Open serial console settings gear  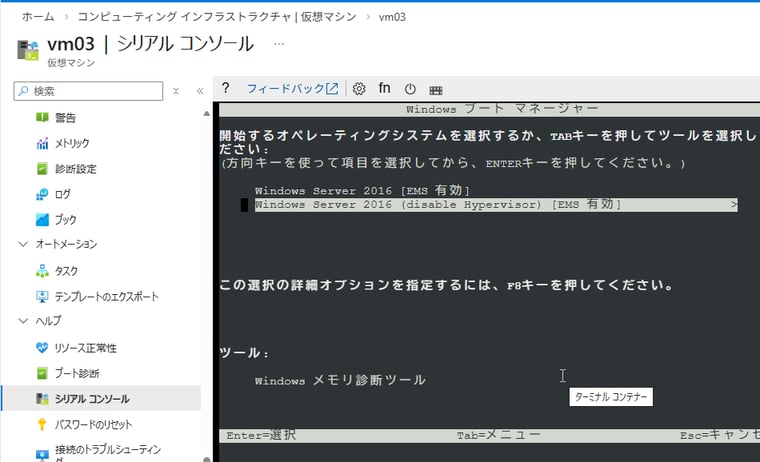point(359,89)
